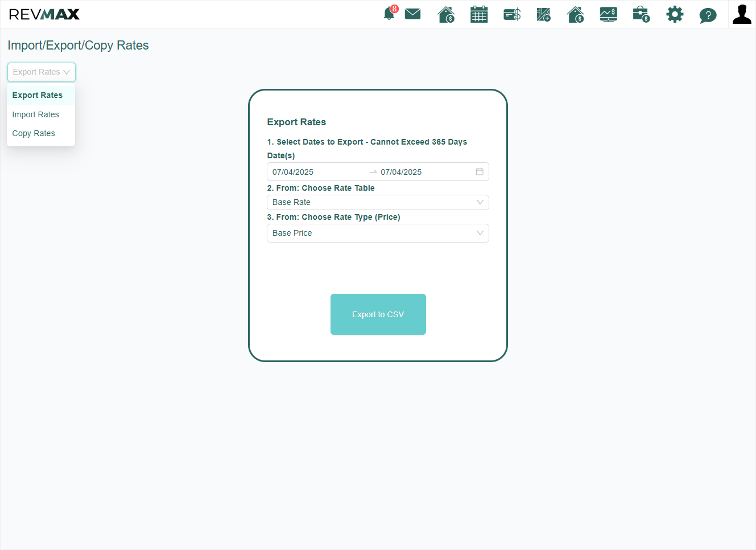Click the house-dollar icon beside the map icon
756x550 pixels.
pos(576,14)
